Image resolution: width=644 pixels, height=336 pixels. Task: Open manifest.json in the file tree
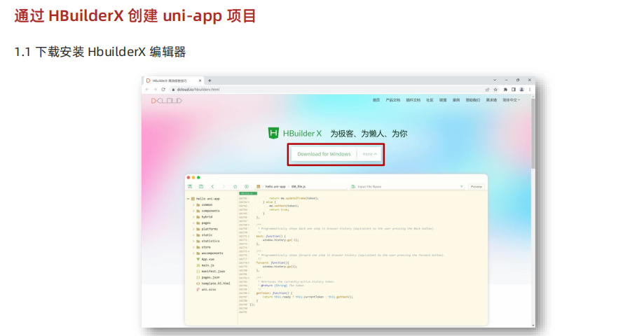[x=210, y=271]
